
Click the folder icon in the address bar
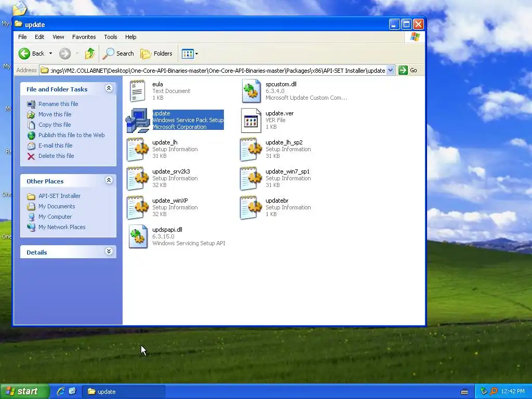point(45,70)
